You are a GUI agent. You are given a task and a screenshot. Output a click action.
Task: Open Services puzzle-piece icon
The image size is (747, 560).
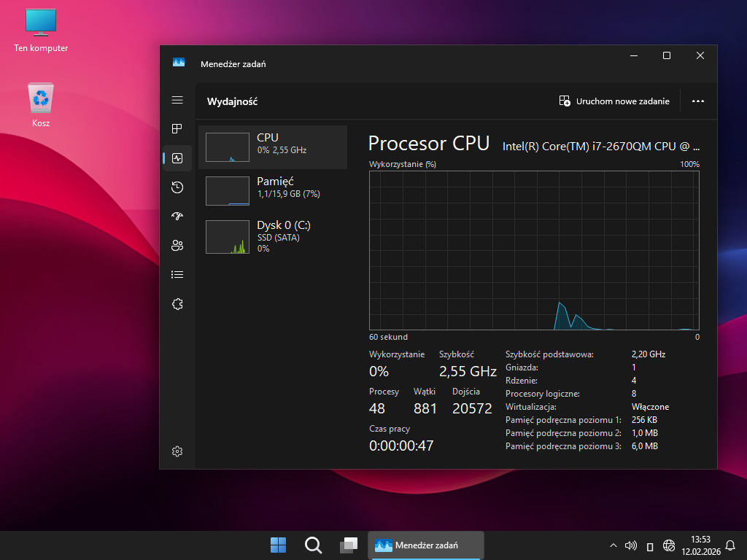(x=177, y=304)
